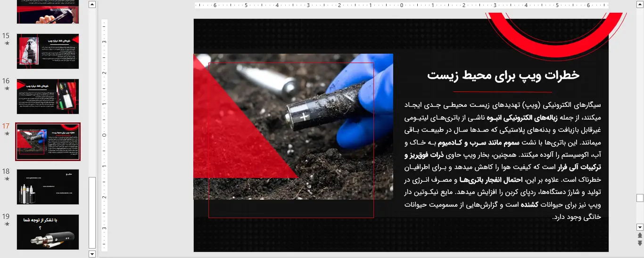Click animation star icon under slide 17
Image resolution: width=644 pixels, height=258 pixels.
click(7, 134)
